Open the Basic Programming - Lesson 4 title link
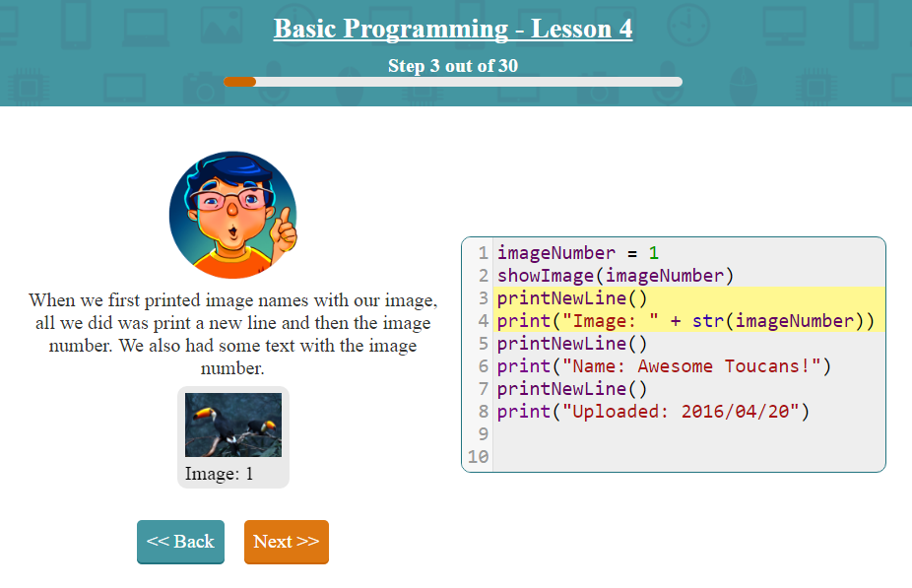The width and height of the screenshot is (912, 588). click(453, 29)
